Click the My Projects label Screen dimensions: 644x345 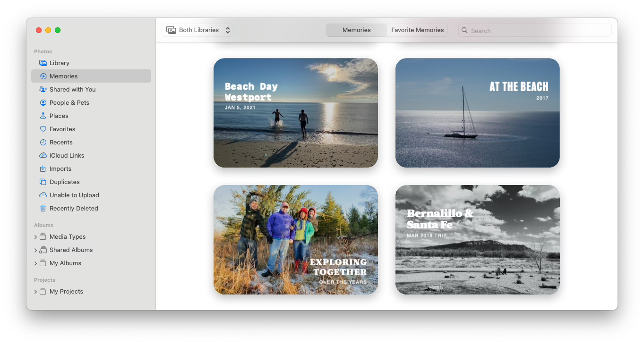pyautogui.click(x=66, y=291)
